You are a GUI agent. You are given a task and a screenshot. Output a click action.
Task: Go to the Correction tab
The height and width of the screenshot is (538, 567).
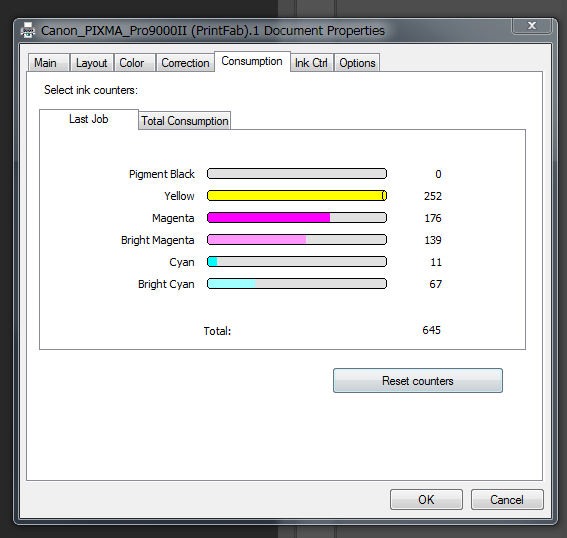pos(185,63)
